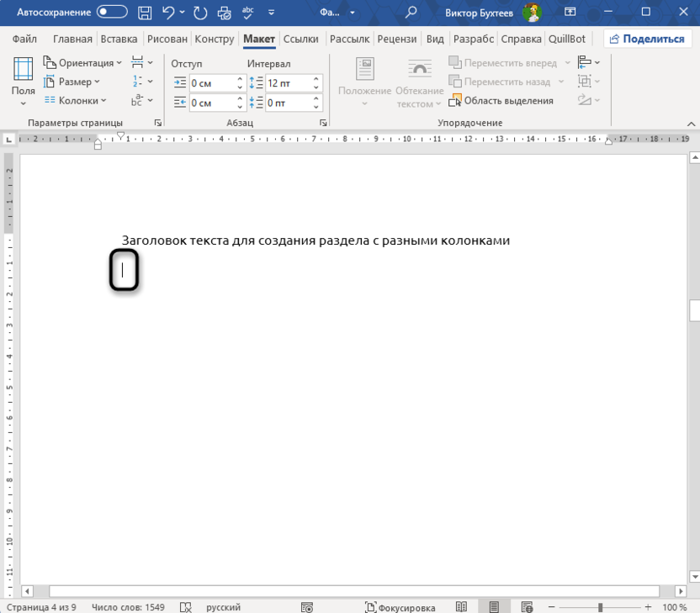Click the Undo arrow icon
700x613 pixels.
[168, 13]
